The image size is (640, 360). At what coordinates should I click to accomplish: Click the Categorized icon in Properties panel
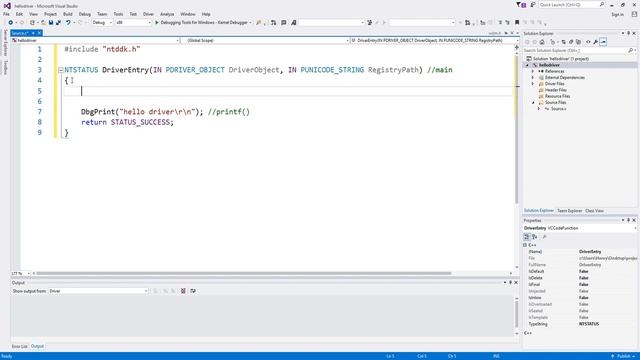coord(527,237)
